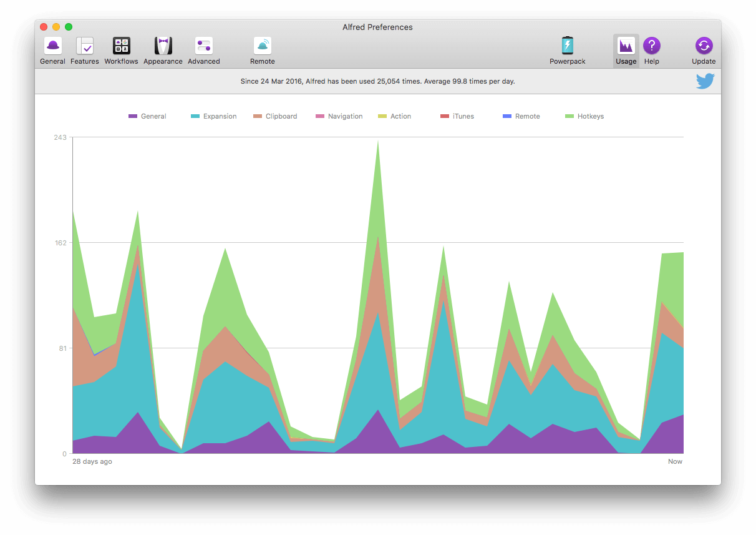Open the General preferences pane
Image resolution: width=756 pixels, height=535 pixels.
52,47
